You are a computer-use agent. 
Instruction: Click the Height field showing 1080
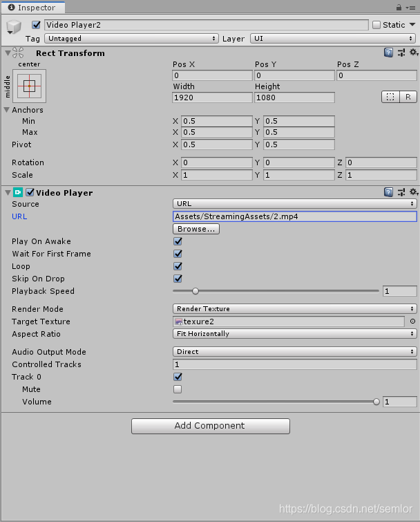[x=294, y=97]
